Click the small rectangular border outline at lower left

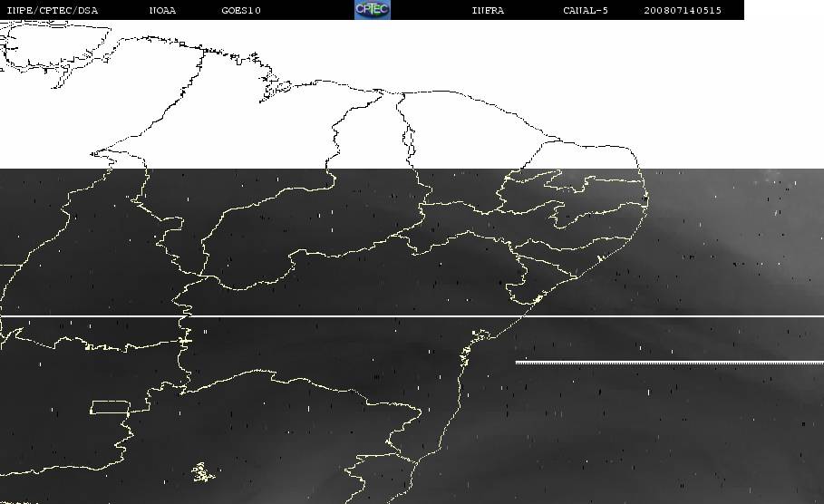[110, 406]
